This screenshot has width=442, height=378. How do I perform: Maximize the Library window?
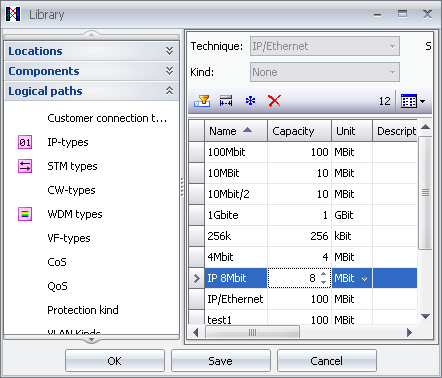(x=402, y=14)
